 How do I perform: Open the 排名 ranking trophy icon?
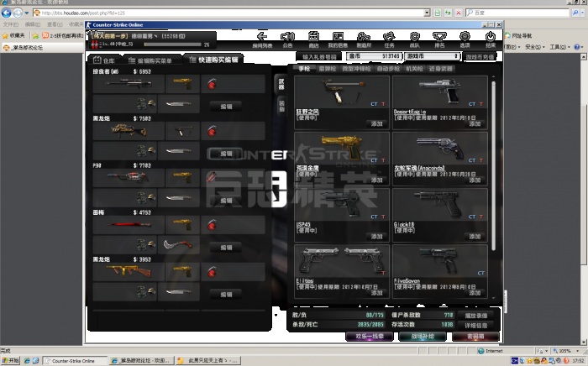coord(439,37)
